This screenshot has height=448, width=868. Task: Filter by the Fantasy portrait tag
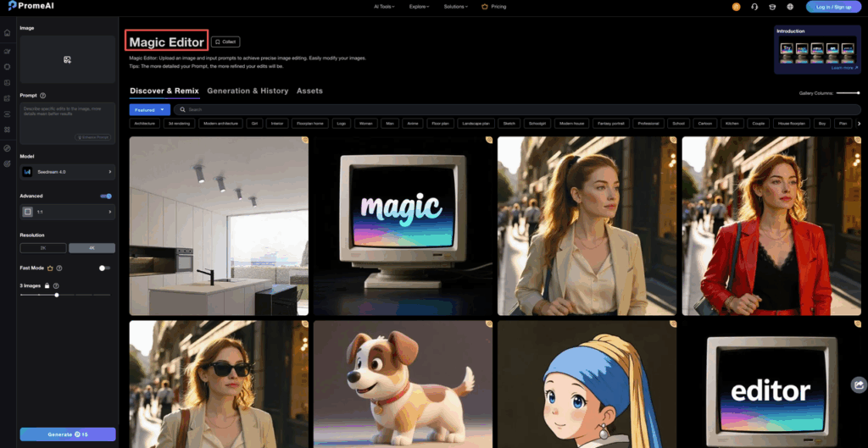(x=611, y=124)
